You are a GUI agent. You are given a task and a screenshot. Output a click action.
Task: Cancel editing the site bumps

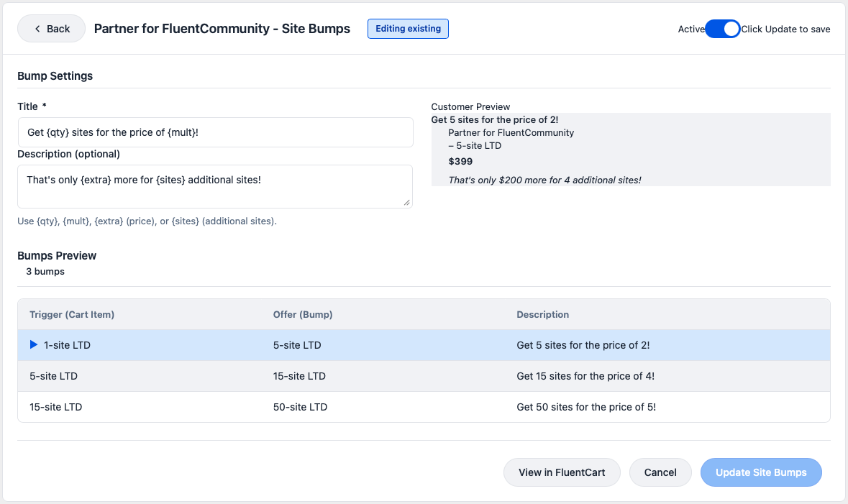tap(660, 472)
